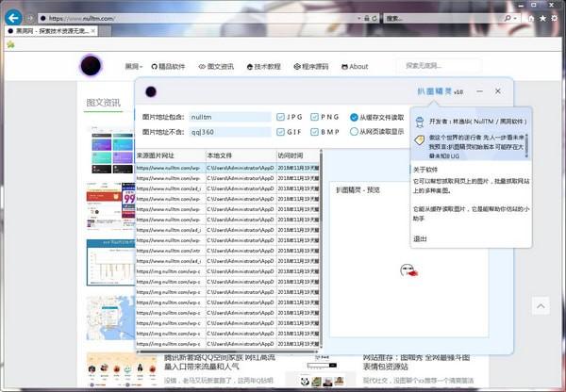Viewport: 566px width, 392px height.
Task: Reload the page with the refresh icon
Action: (375, 19)
